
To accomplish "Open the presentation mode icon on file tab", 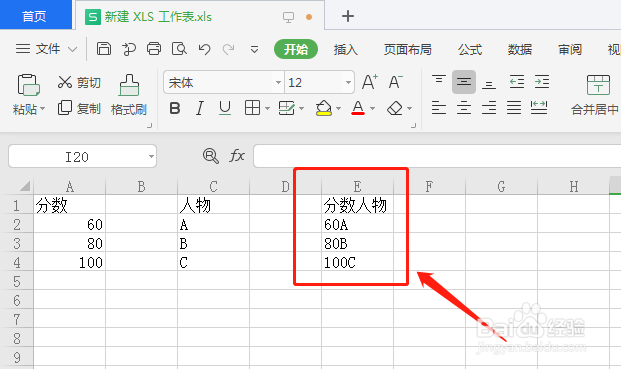I will tap(288, 17).
